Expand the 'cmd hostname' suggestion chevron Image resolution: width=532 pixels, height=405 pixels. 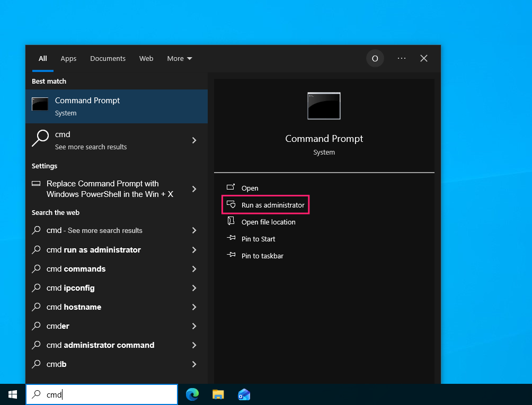coord(194,307)
